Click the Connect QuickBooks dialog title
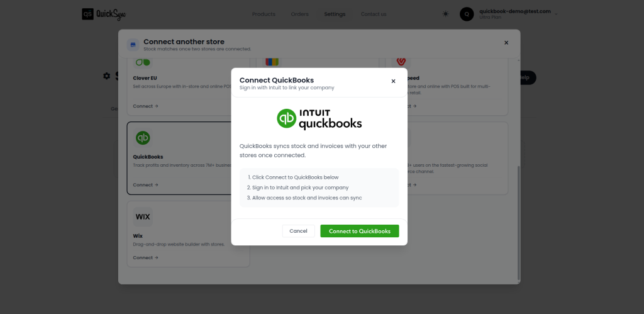Viewport: 644px width, 314px height. point(277,80)
